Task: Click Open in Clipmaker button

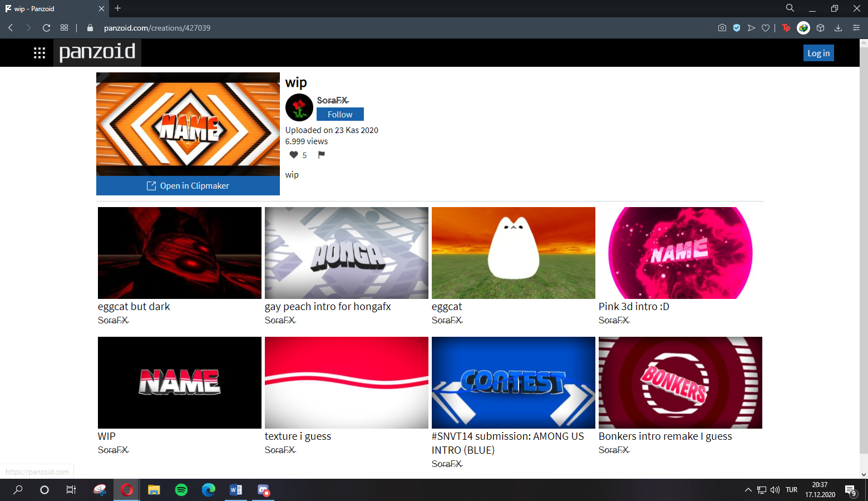Action: [x=188, y=186]
